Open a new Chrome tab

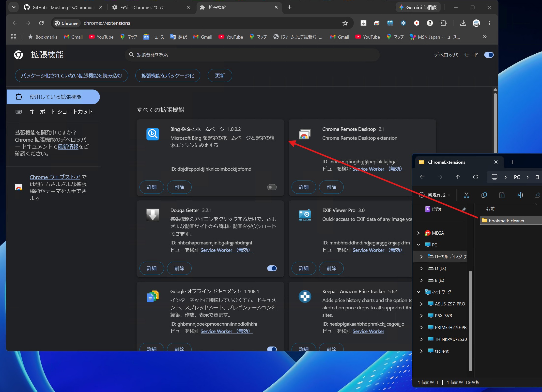pos(290,7)
